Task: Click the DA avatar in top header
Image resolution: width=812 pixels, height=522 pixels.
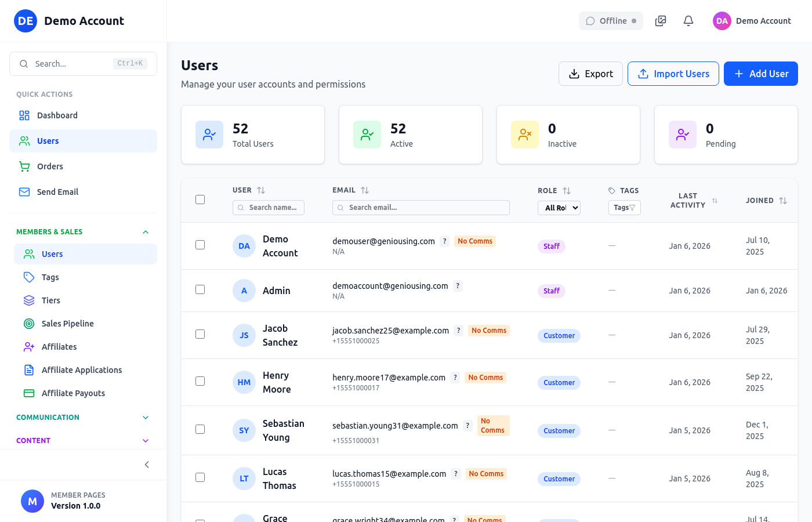Action: pos(722,21)
